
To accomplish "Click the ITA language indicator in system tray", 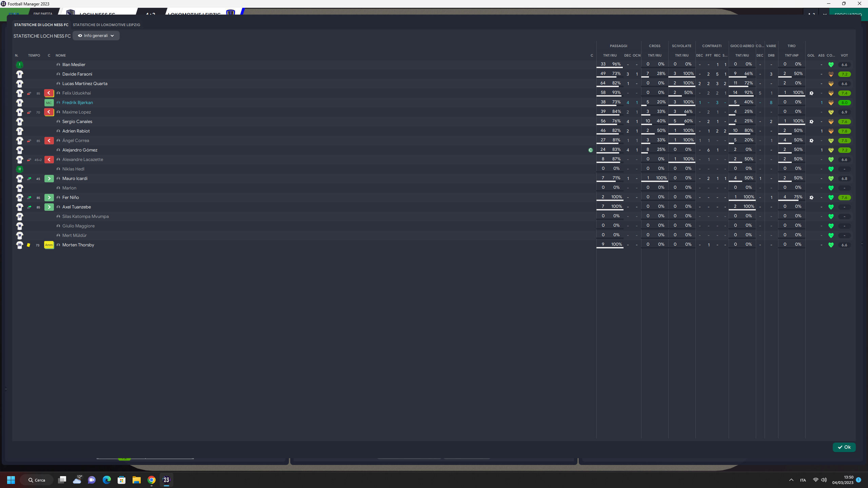I will (803, 480).
